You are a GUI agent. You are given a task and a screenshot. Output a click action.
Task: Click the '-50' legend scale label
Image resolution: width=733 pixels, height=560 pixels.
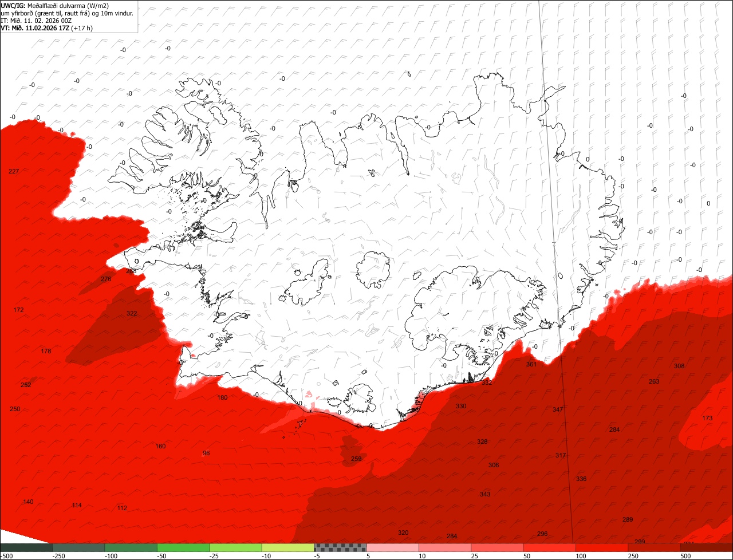coord(162,556)
